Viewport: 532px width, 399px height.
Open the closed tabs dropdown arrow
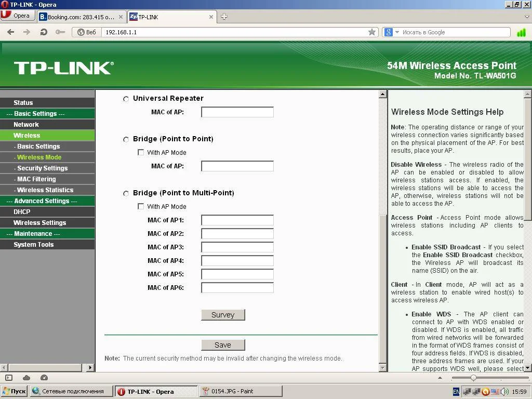tap(527, 16)
